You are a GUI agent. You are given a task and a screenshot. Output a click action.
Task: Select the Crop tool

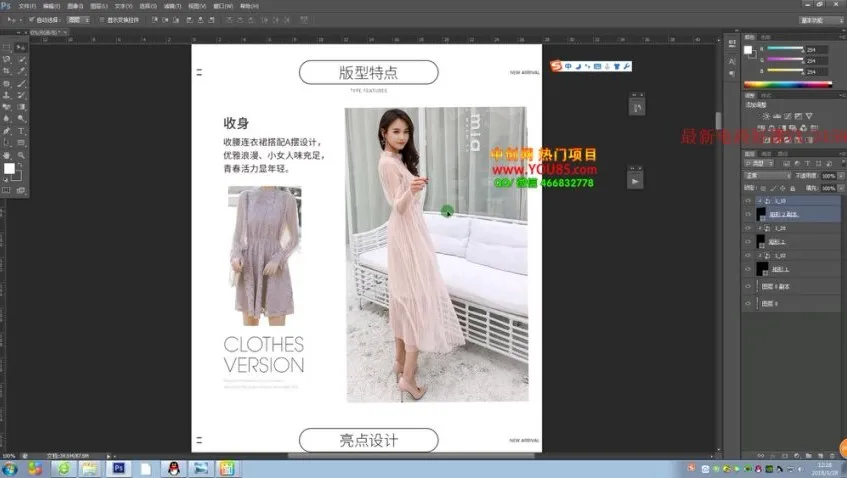coord(8,71)
